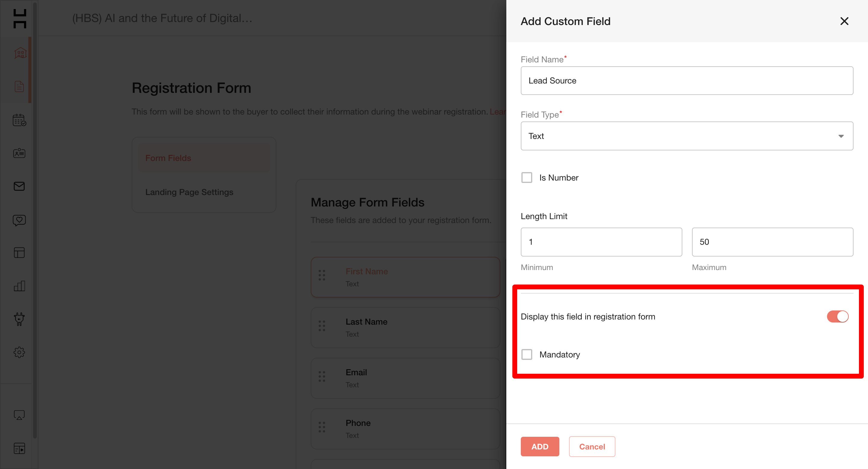
Task: Toggle Display this field in registration form
Action: [x=838, y=317]
